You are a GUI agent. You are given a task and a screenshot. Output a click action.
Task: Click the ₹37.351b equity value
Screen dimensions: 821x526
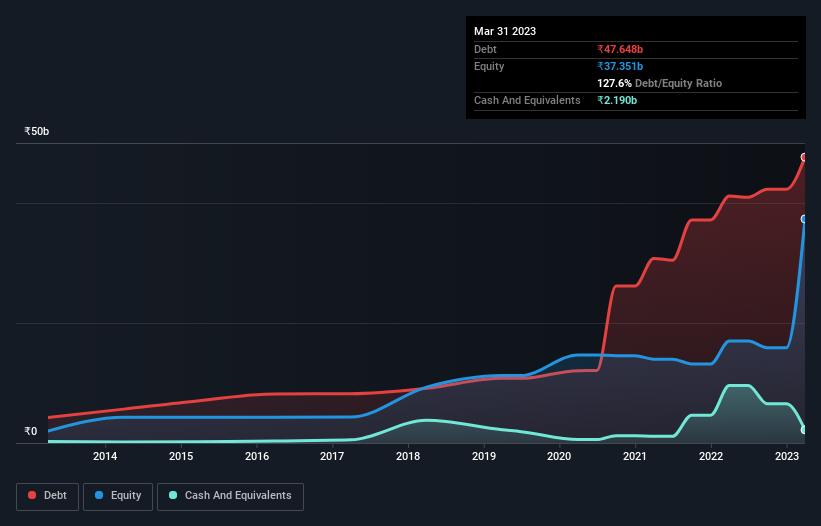coord(620,66)
